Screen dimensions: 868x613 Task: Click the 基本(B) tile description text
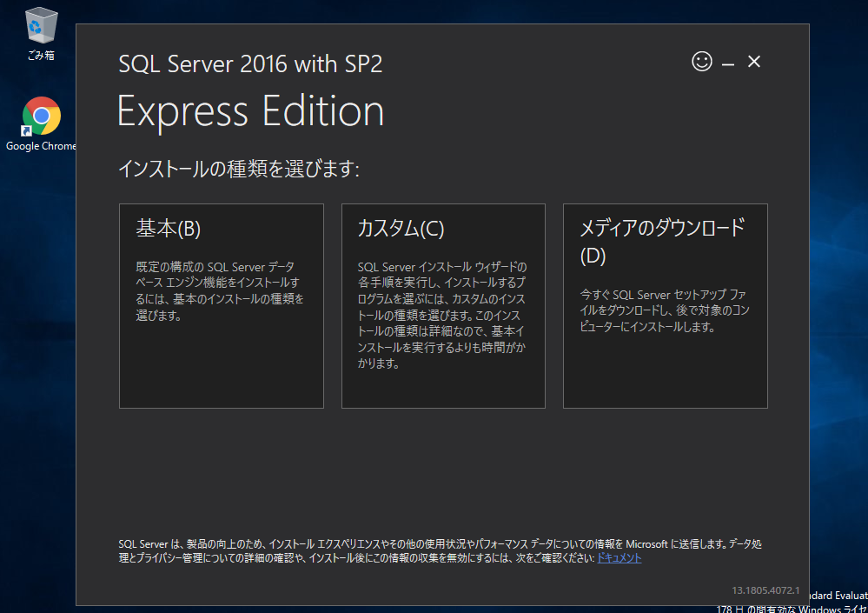pos(220,291)
